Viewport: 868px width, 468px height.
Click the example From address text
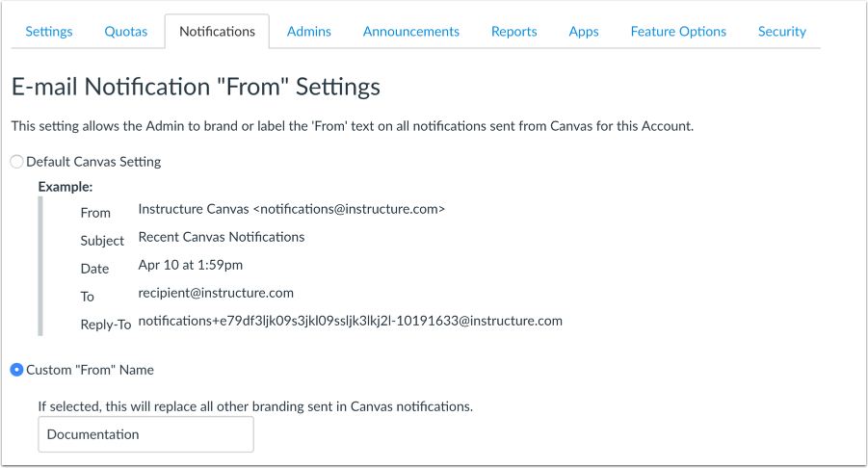pyautogui.click(x=291, y=209)
